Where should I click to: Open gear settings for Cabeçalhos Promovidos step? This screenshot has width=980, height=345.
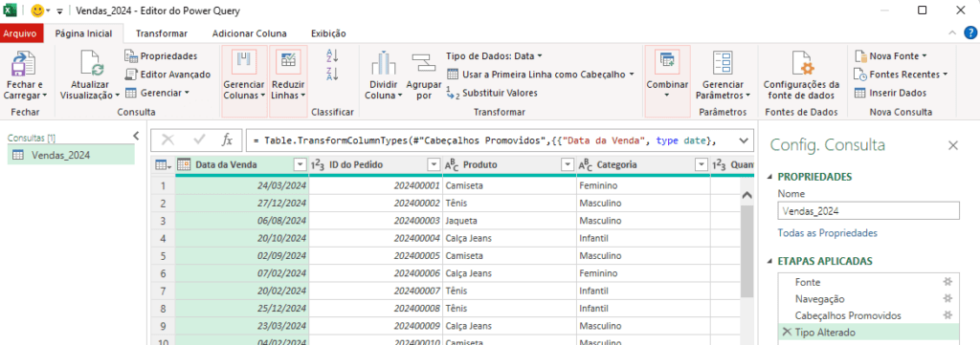(x=947, y=315)
